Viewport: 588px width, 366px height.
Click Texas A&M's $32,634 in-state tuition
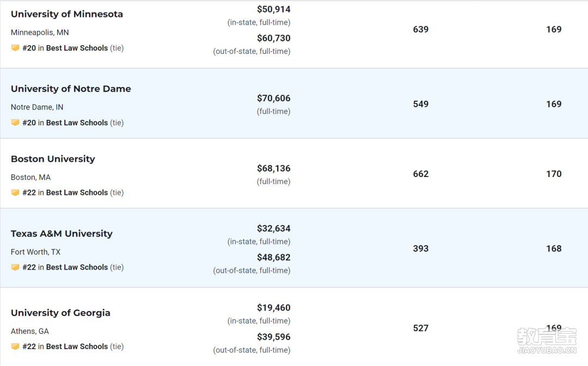pyautogui.click(x=273, y=229)
